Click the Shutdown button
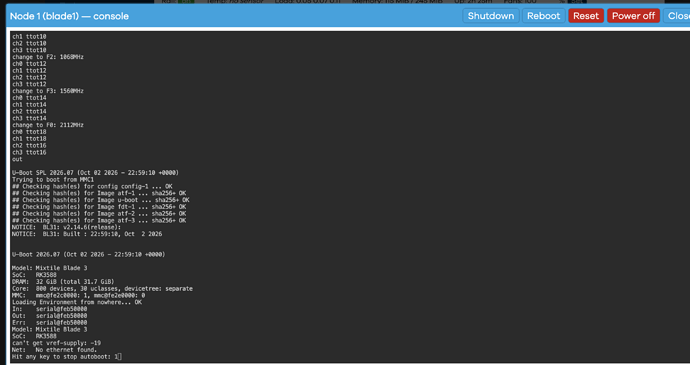The height and width of the screenshot is (365, 690). (491, 16)
